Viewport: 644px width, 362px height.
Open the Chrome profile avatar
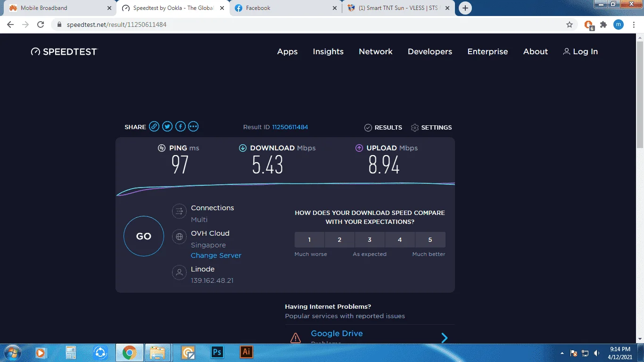[619, 25]
